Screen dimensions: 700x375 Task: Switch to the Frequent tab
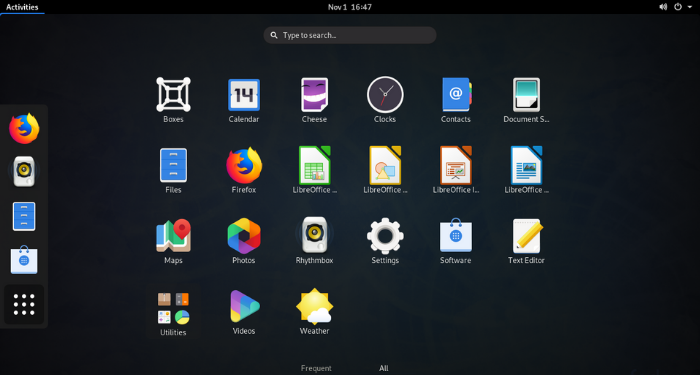(x=316, y=368)
